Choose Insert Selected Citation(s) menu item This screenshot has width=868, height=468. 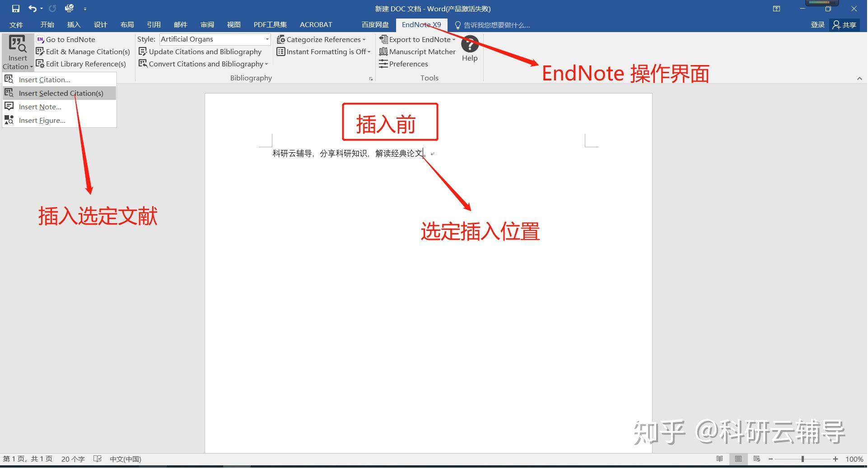pyautogui.click(x=59, y=93)
